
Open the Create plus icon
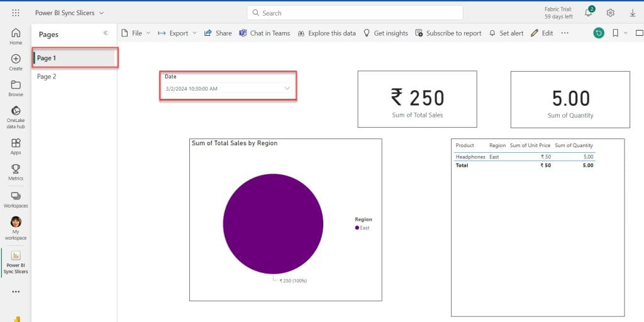16,62
